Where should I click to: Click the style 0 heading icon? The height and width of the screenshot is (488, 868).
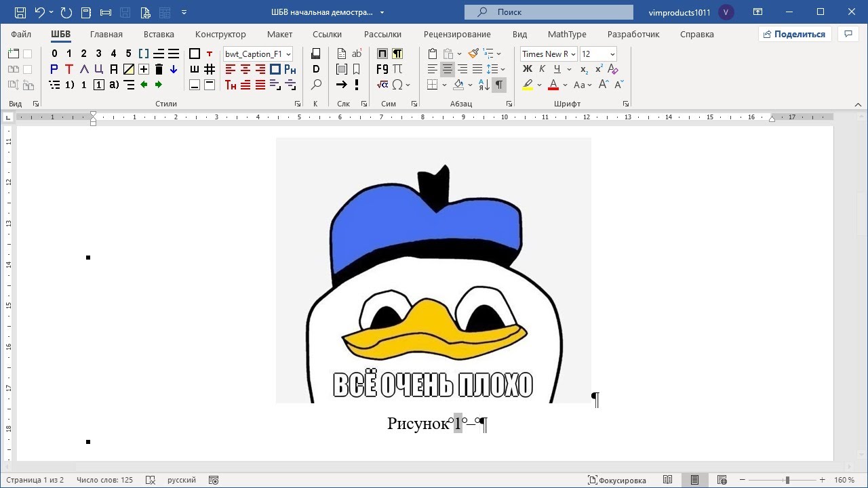[x=54, y=54]
